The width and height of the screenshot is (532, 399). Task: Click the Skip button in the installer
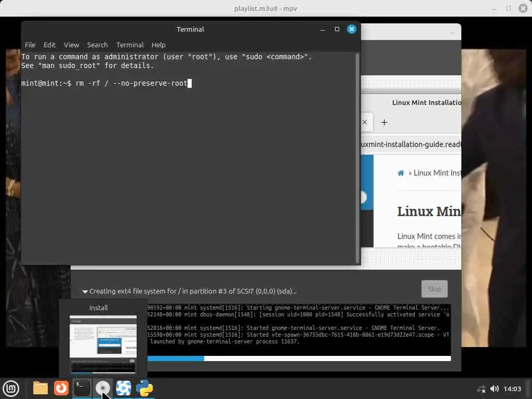434,289
